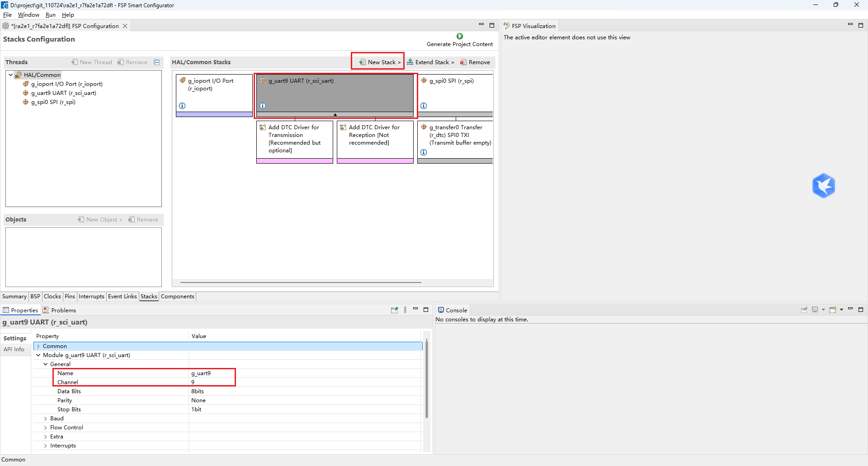This screenshot has width=868, height=466.
Task: Expand the Common property group
Action: pos(38,346)
